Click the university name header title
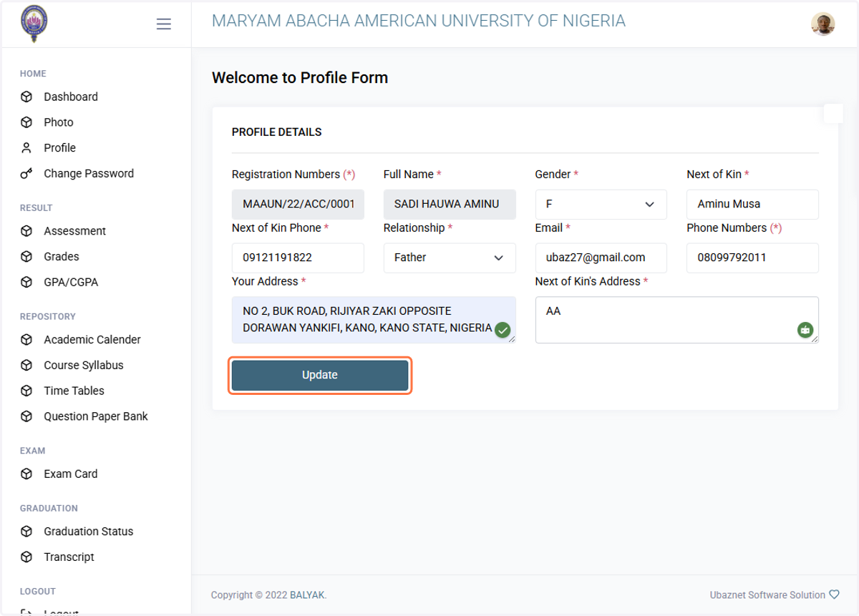Screen dimensions: 859x616 click(x=419, y=21)
